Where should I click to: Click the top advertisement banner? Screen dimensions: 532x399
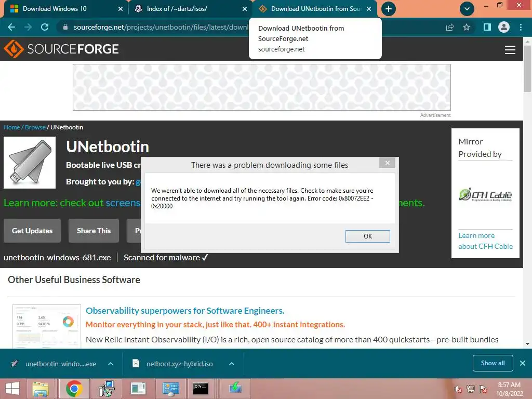tap(262, 87)
